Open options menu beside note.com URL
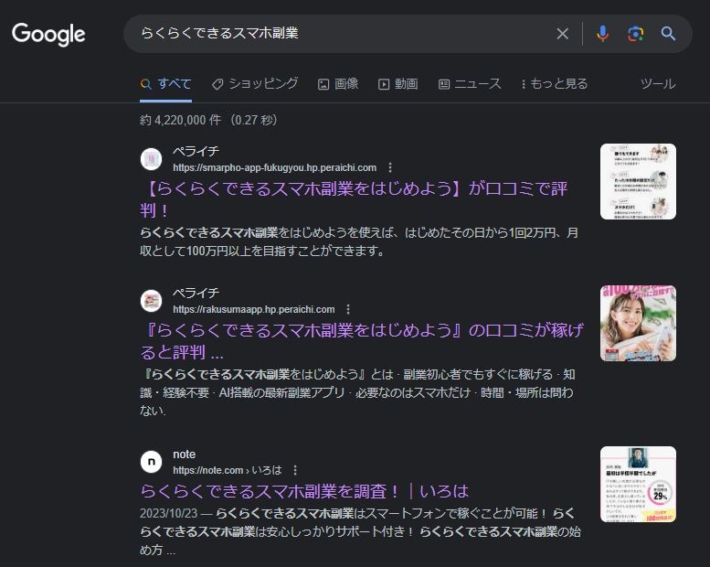 coord(295,470)
